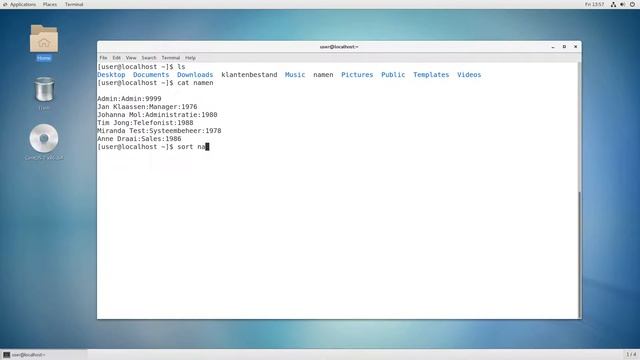Open the terminal View menu
The image size is (640, 360).
131,58
